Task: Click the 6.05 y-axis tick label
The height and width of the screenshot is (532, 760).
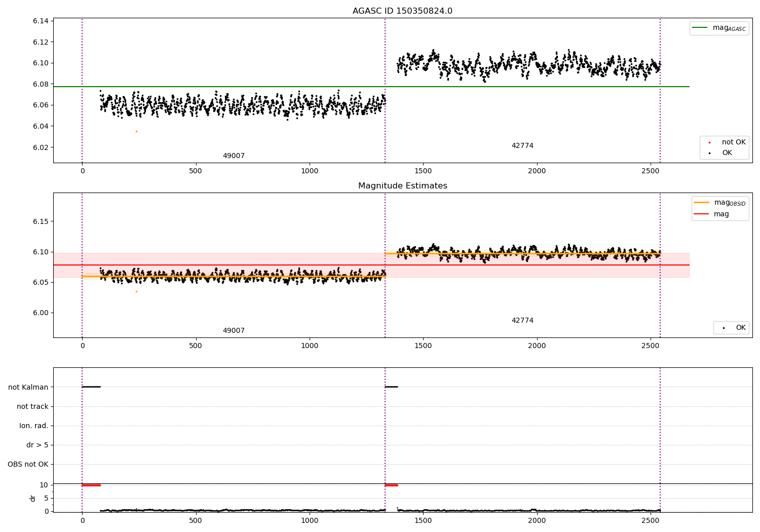Action: click(41, 282)
